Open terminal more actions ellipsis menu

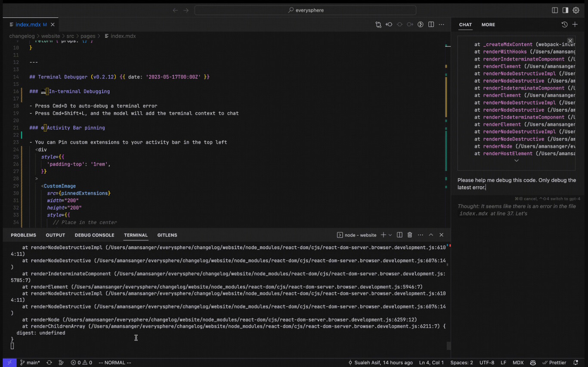(421, 235)
